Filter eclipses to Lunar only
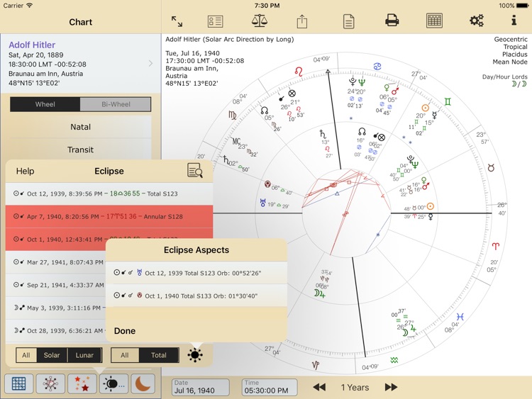The image size is (532, 399). click(x=84, y=355)
